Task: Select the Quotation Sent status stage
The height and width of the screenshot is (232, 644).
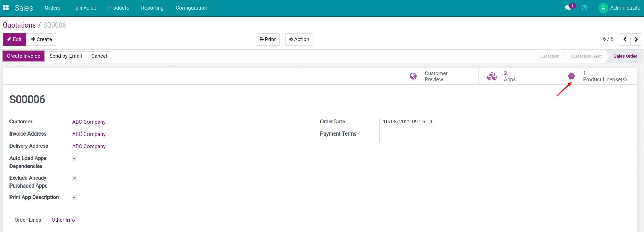Action: pyautogui.click(x=586, y=56)
